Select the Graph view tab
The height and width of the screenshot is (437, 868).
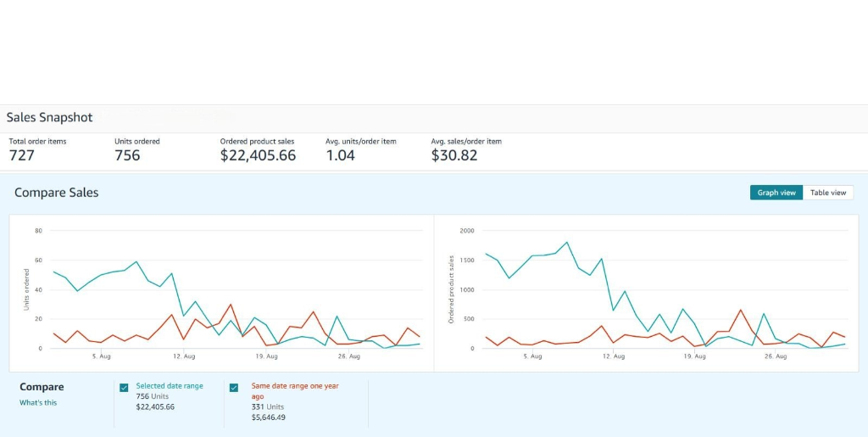click(776, 193)
